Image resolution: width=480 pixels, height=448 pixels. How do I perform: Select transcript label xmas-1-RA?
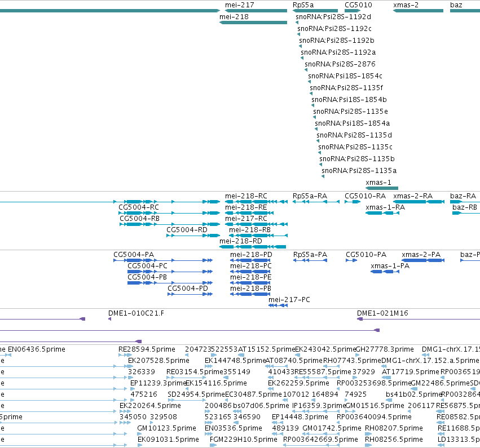click(385, 207)
